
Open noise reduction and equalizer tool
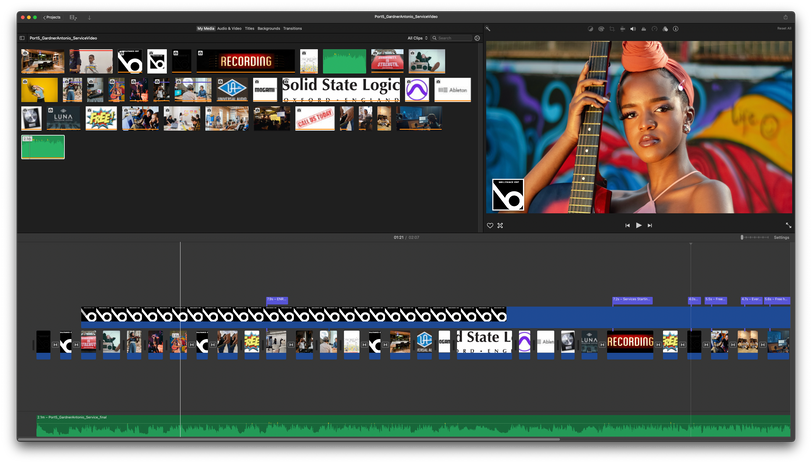643,29
